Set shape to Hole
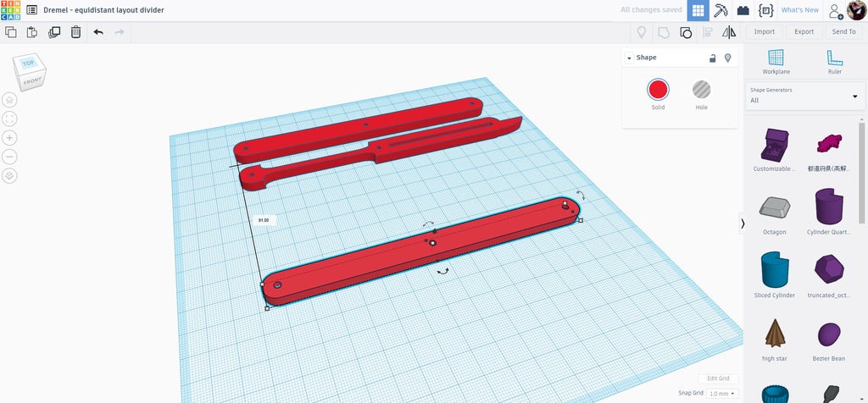Screen dimensions: 868x403 tap(701, 95)
